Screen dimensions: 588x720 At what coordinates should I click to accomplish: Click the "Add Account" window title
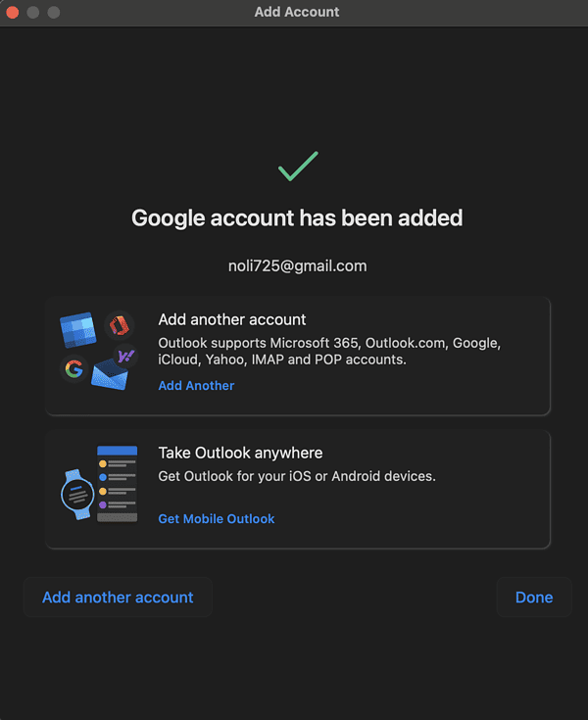(x=297, y=12)
